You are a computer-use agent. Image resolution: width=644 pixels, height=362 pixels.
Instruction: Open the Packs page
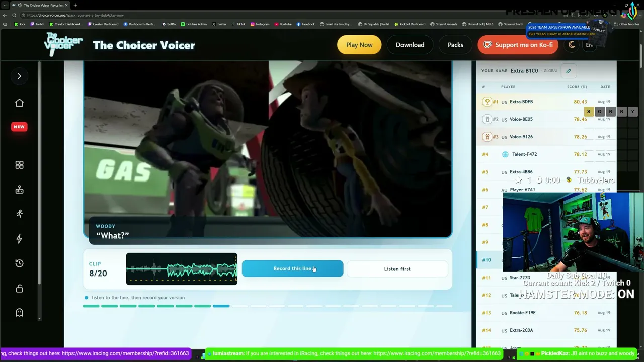click(x=455, y=45)
